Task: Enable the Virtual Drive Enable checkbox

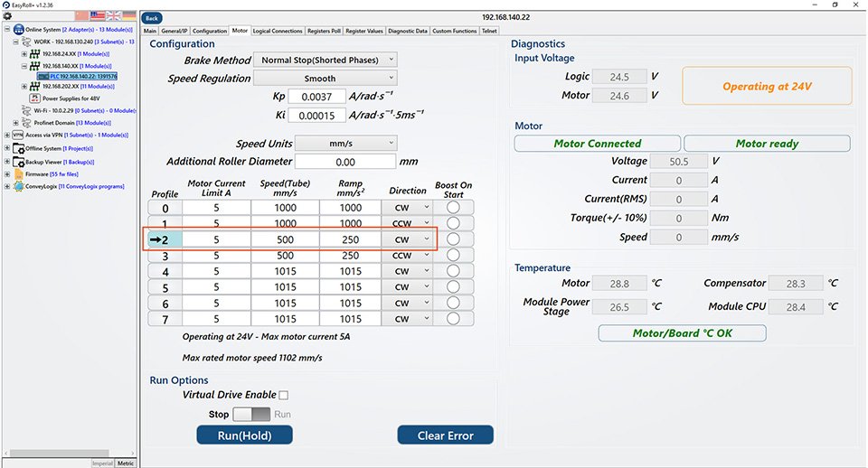Action: [283, 395]
